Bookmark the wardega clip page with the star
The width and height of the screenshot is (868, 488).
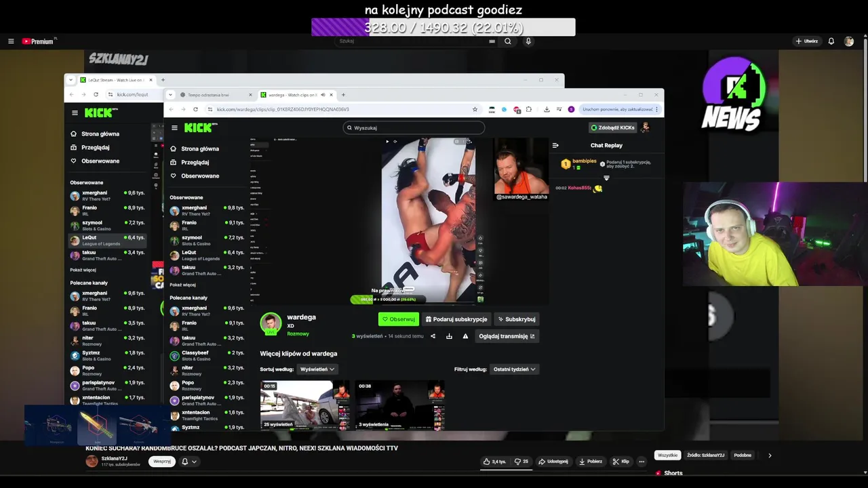475,109
